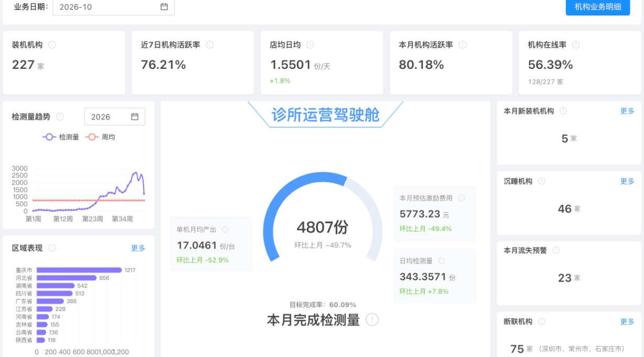Image resolution: width=644 pixels, height=357 pixels.
Task: Click the 广东省 bar in region chart
Action: coord(50,301)
